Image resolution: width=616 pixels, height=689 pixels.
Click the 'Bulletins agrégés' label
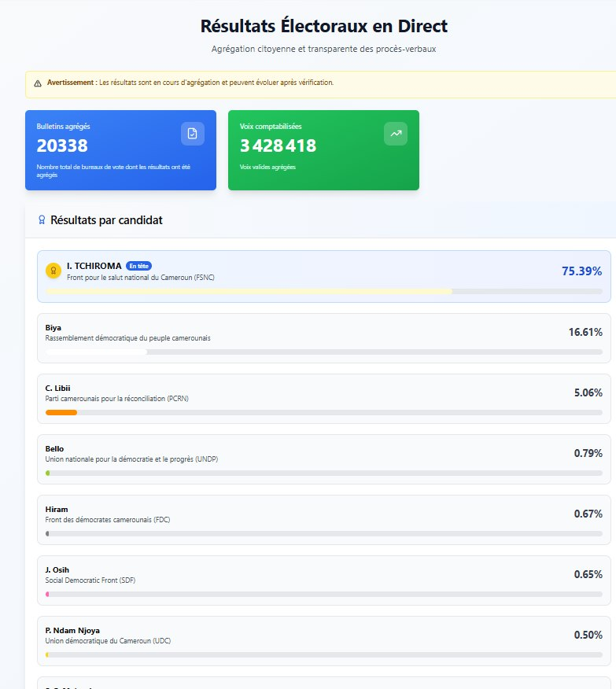63,126
